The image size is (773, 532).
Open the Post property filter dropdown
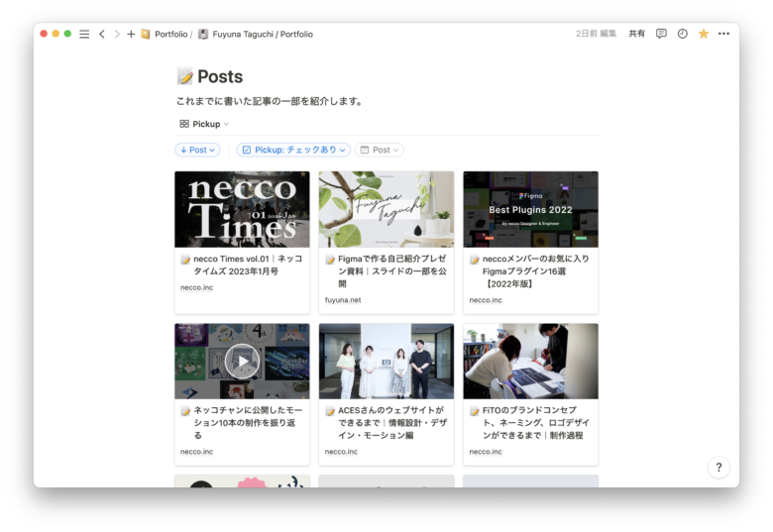[x=380, y=150]
